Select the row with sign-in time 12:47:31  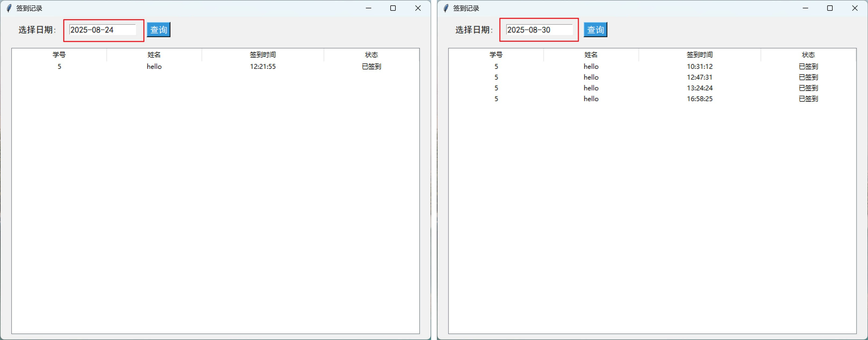coord(652,77)
